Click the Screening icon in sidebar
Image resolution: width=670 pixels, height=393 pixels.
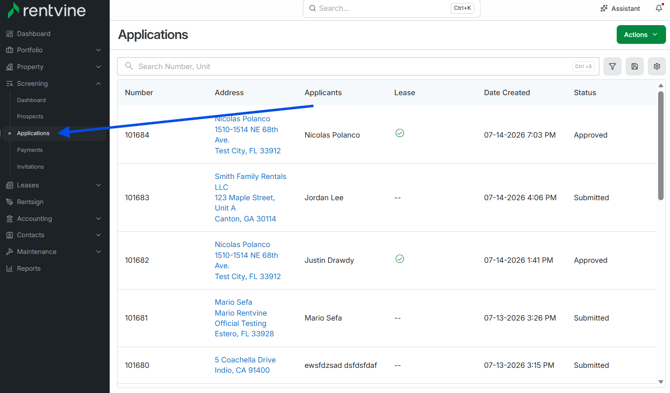9,84
